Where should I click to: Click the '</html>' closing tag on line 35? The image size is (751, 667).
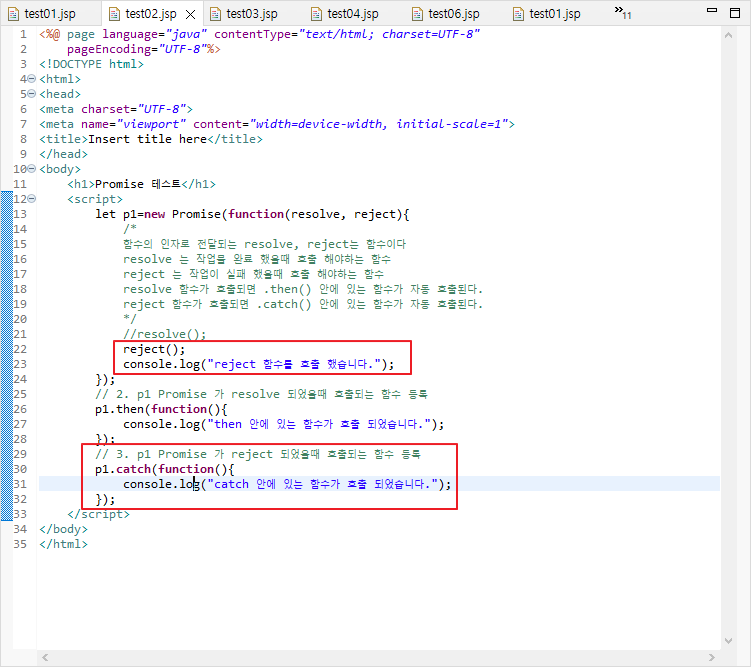tap(64, 544)
